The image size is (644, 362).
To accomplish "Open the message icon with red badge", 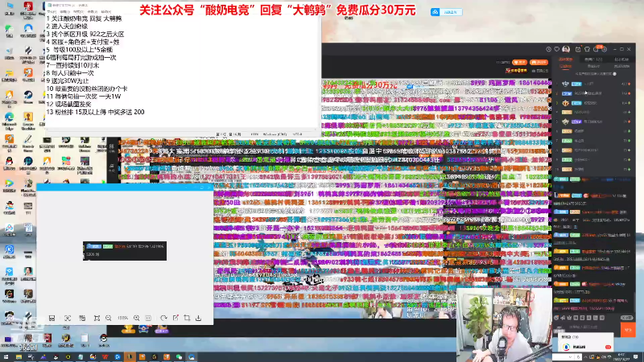I will click(x=596, y=49).
